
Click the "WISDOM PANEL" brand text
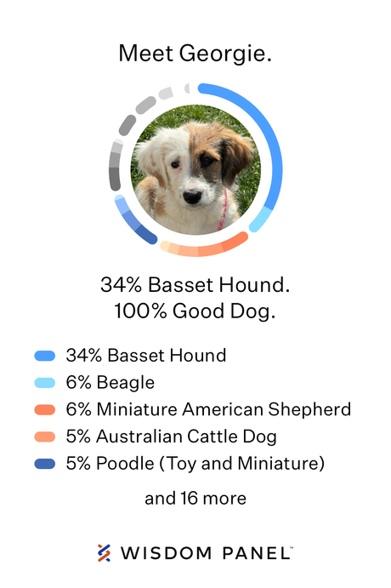pos(207,553)
